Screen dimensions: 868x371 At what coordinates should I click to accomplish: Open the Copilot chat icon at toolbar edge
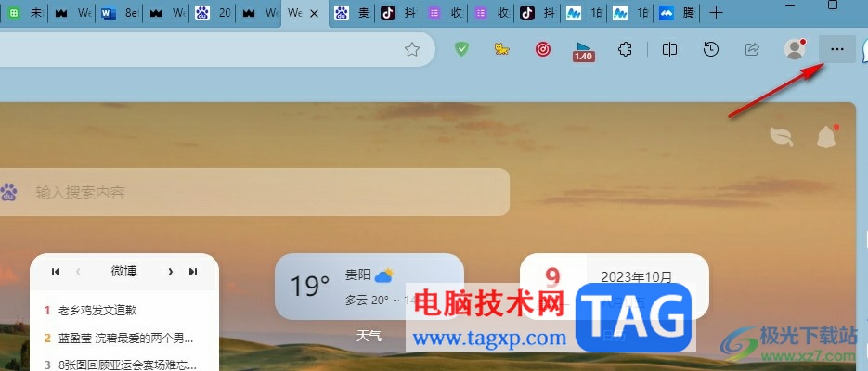click(x=864, y=51)
